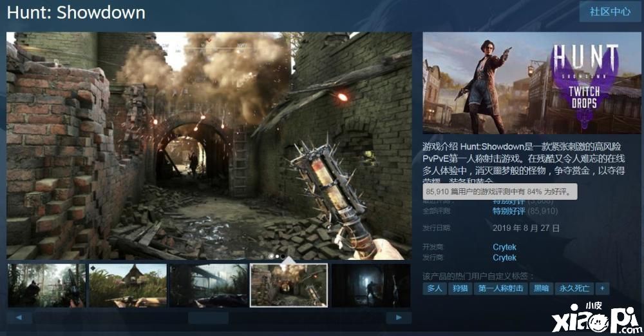
Task: Open the Crytek publisher link
Action: pyautogui.click(x=504, y=258)
